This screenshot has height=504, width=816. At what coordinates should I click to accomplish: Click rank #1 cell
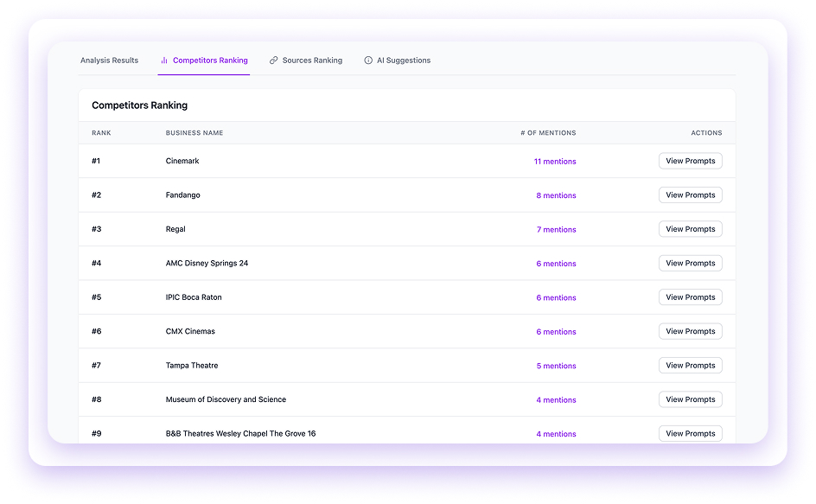pos(96,161)
